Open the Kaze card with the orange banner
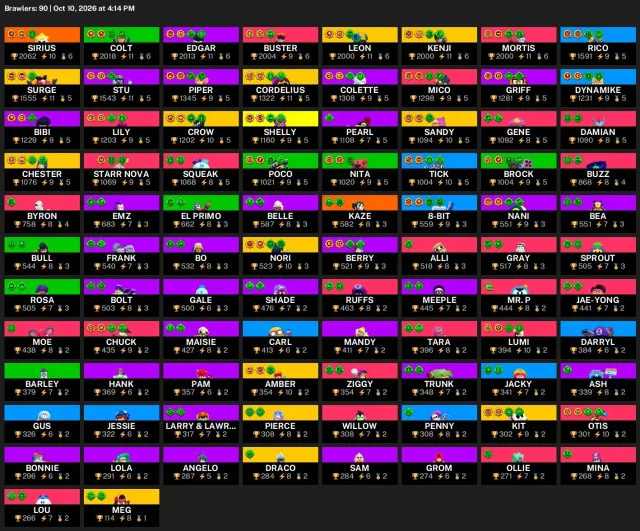This screenshot has height=531, width=640. click(360, 213)
